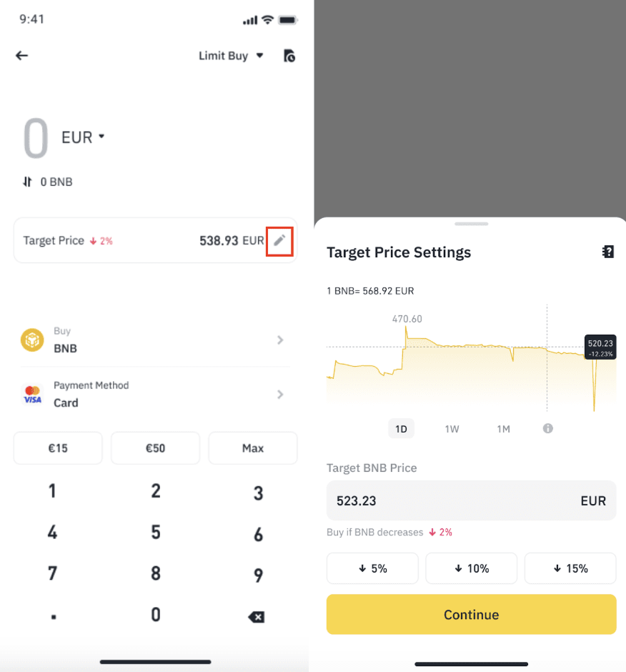Open the Payment Method Card chevron

click(280, 395)
